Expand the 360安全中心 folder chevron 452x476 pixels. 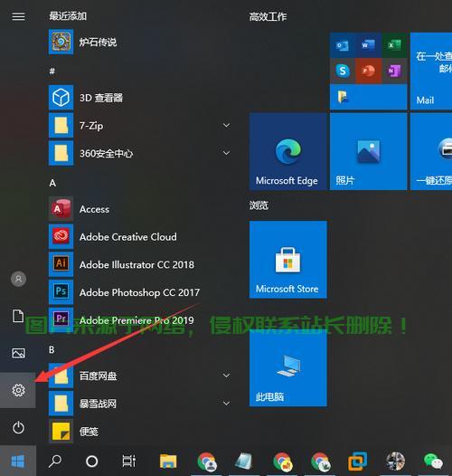coord(226,153)
